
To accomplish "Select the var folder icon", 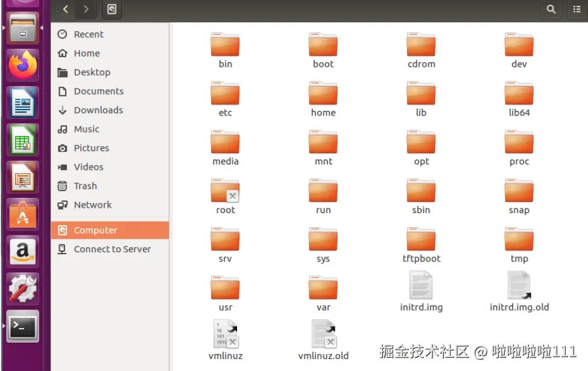I will coord(323,288).
